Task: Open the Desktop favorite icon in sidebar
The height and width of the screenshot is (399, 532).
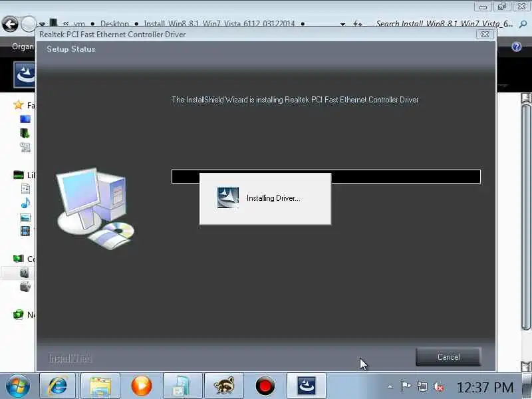Action: (25, 119)
